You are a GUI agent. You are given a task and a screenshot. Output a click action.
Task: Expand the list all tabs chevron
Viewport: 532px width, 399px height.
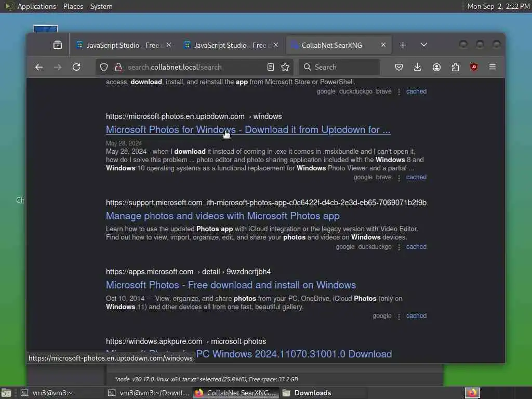coord(424,45)
